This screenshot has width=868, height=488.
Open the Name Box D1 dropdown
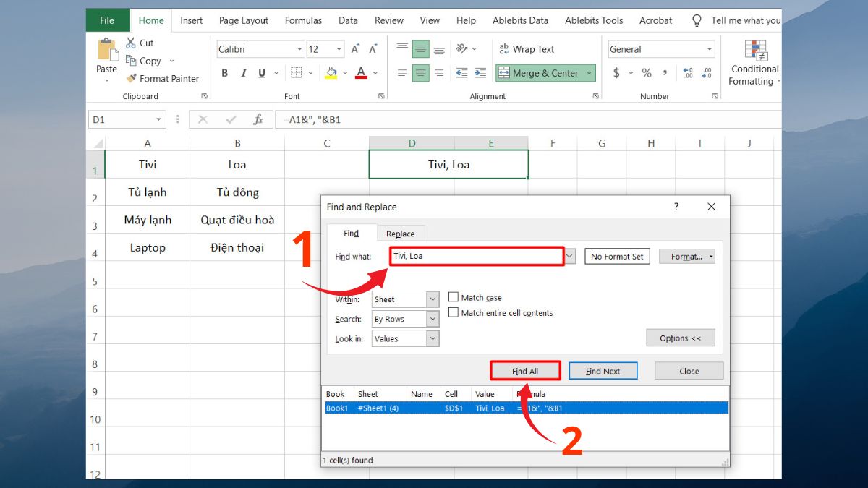pos(158,119)
